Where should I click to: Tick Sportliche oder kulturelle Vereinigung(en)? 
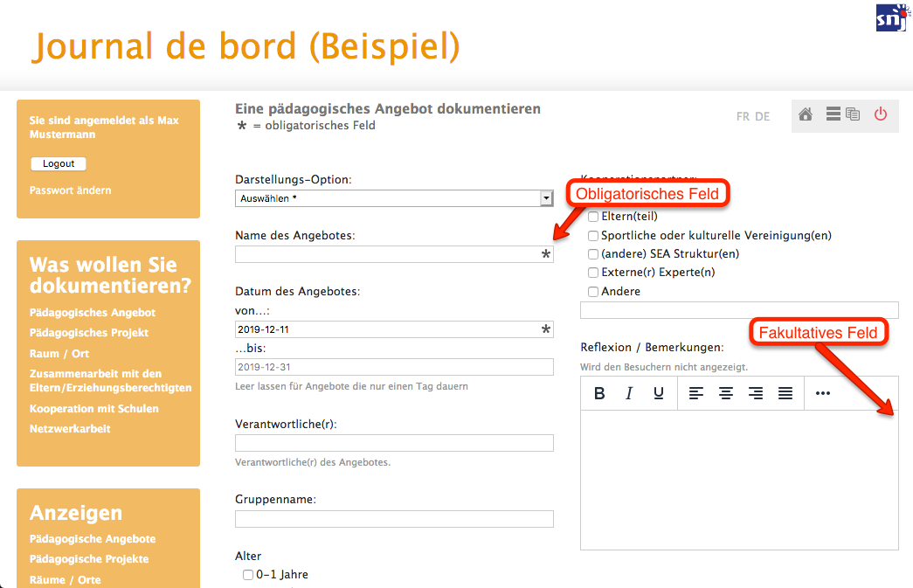tap(592, 236)
